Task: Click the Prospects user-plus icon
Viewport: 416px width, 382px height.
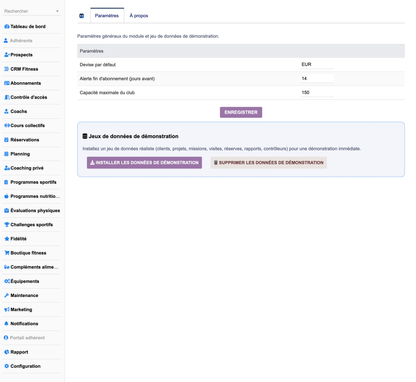Action: click(6, 55)
